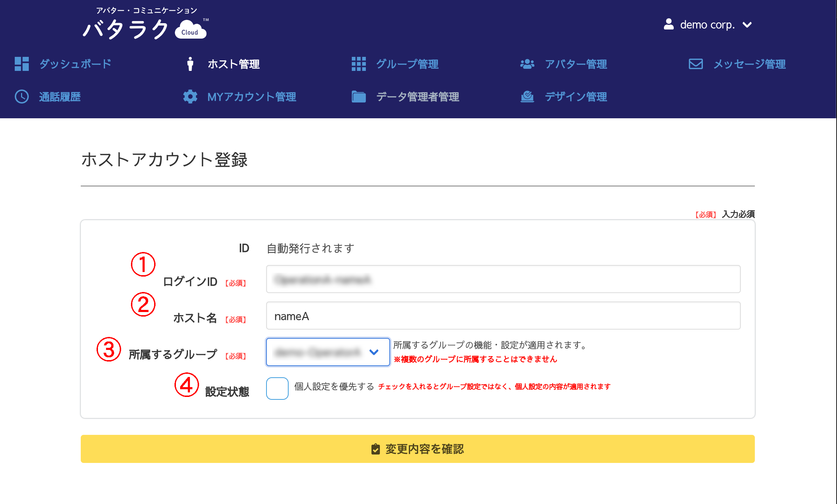Image resolution: width=837 pixels, height=504 pixels.
Task: Open the デザイン管理 menu link
Action: tap(576, 97)
